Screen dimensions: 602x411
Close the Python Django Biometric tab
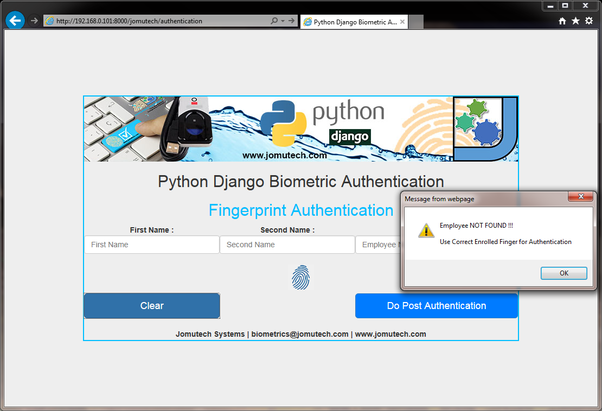[402, 22]
